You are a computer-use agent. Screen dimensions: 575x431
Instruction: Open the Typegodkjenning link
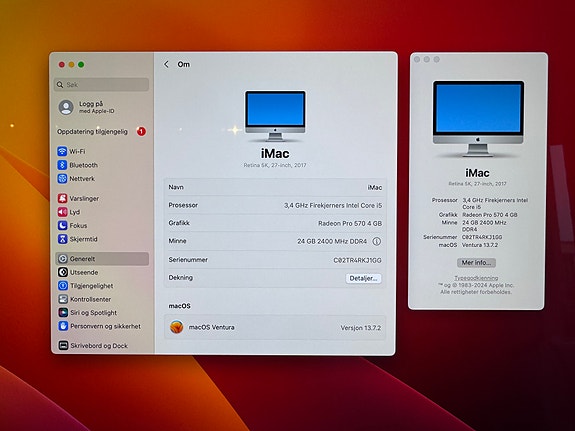pos(476,278)
